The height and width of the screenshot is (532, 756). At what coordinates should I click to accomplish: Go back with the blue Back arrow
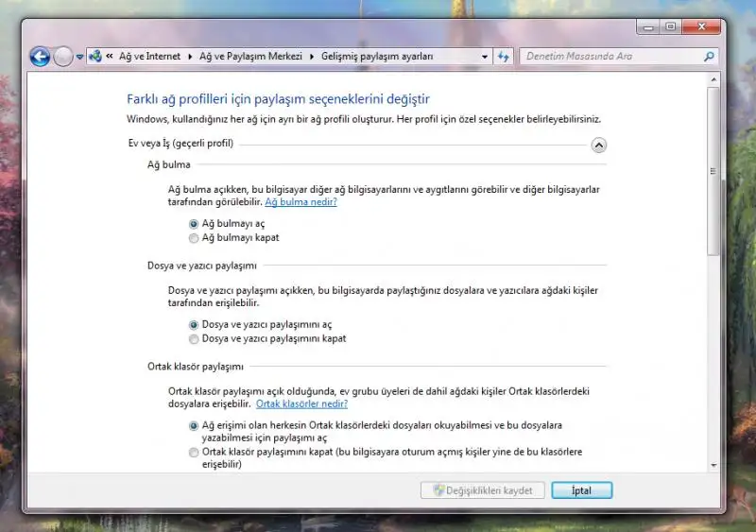click(x=40, y=57)
